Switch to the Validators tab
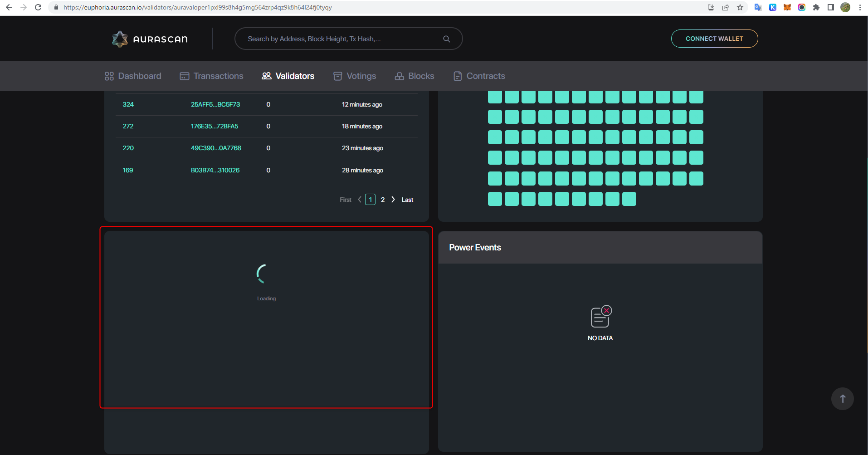Screen dimensions: 868x455 pos(288,76)
